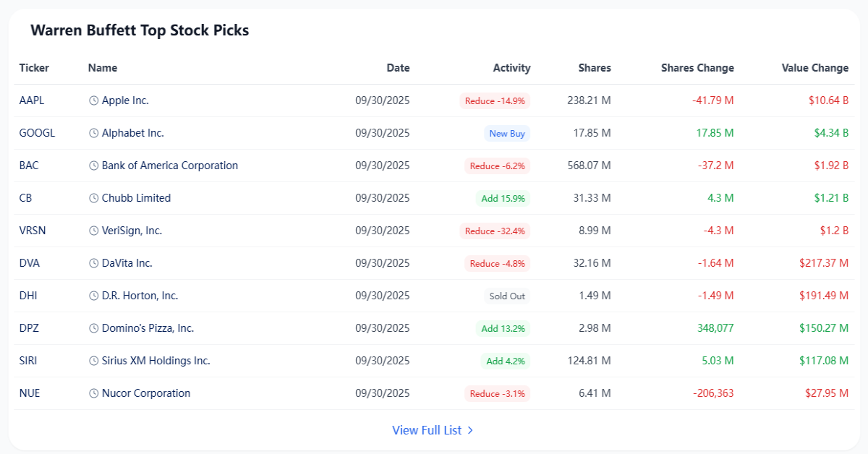The height and width of the screenshot is (454, 868).
Task: Open the View Full List link
Action: coord(433,430)
